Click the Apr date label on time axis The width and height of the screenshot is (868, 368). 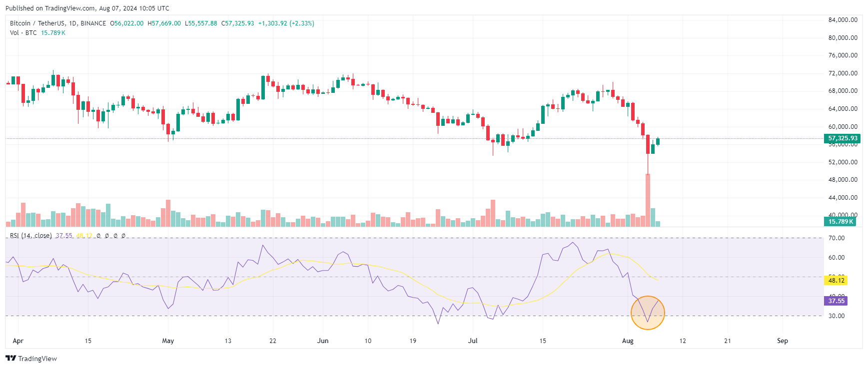point(18,341)
